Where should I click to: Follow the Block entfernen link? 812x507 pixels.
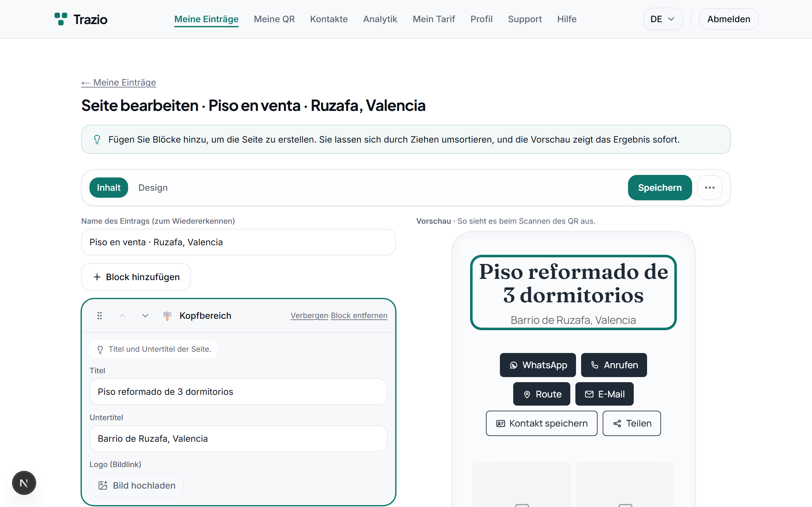[x=359, y=316]
